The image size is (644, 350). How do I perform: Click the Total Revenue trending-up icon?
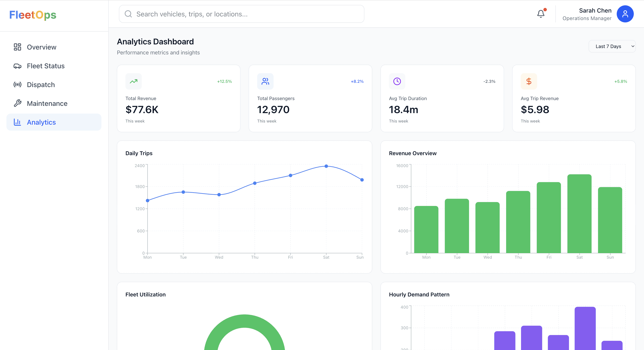[x=133, y=81]
